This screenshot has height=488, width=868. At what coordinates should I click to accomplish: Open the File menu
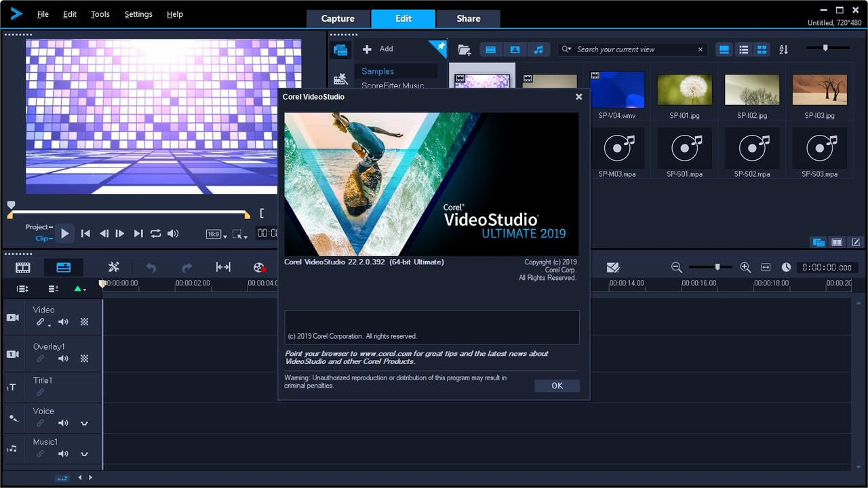click(x=43, y=14)
